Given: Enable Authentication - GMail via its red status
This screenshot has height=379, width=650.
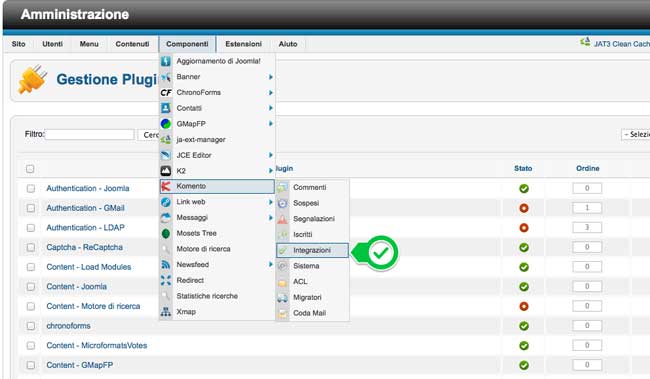Looking at the screenshot, I should (x=524, y=208).
